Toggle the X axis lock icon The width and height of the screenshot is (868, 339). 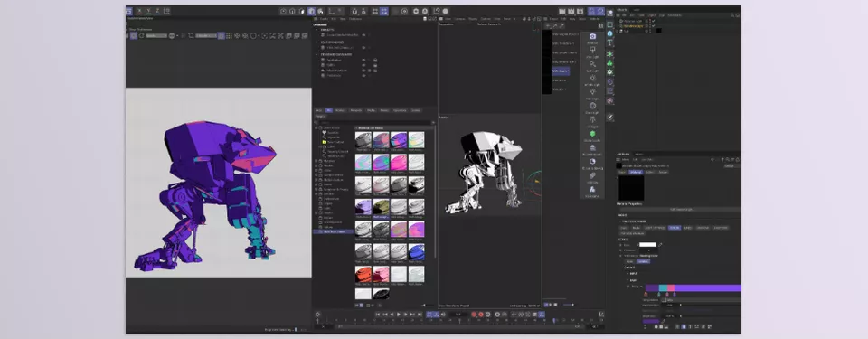[139, 11]
